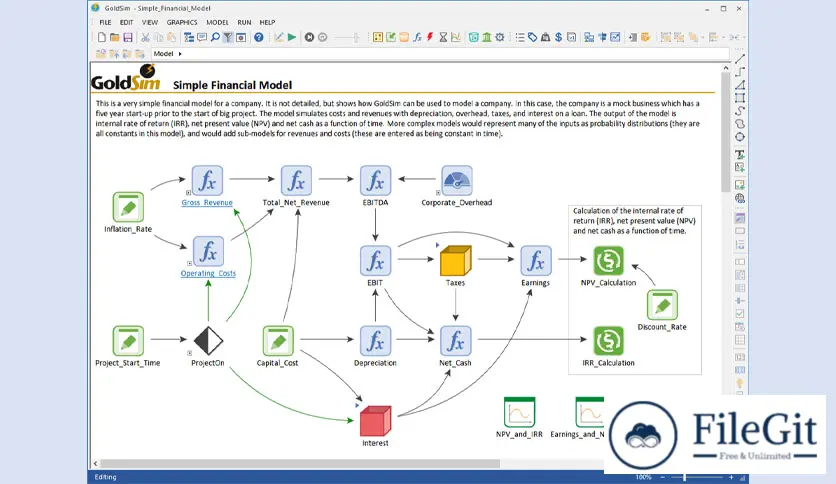Open the blue help question icon
The width and height of the screenshot is (836, 484).
(x=259, y=37)
